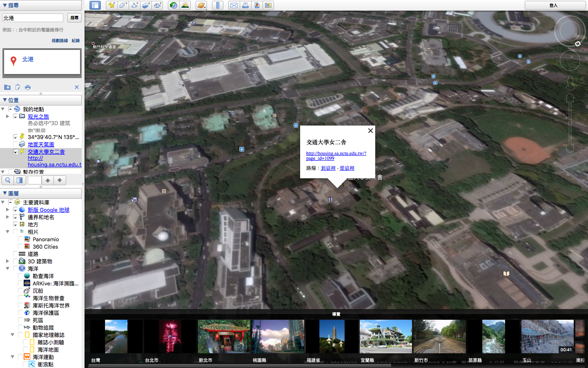Click the email envelope icon

point(234,5)
